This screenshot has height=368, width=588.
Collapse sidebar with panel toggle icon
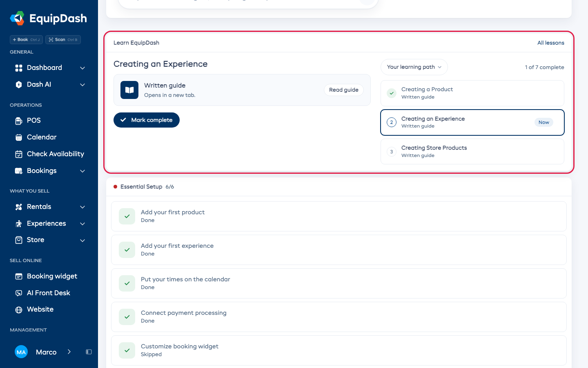89,352
